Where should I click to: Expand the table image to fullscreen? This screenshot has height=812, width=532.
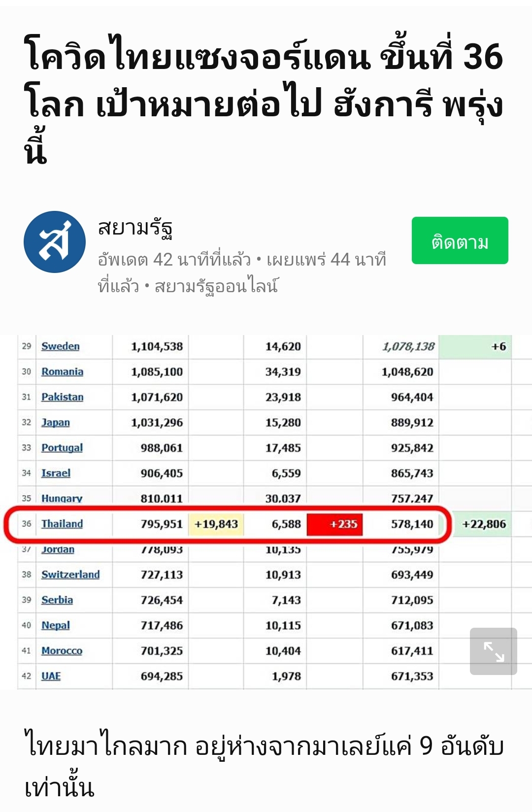point(493,651)
